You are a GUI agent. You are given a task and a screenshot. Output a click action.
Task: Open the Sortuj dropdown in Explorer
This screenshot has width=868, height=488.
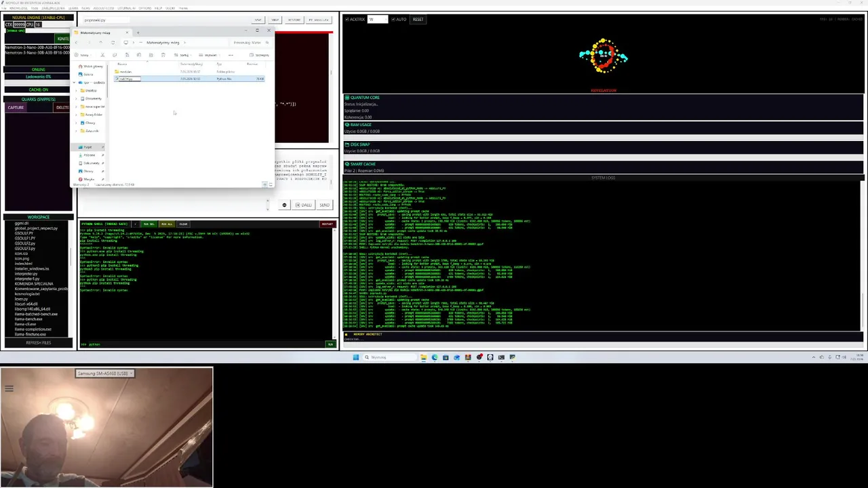182,55
